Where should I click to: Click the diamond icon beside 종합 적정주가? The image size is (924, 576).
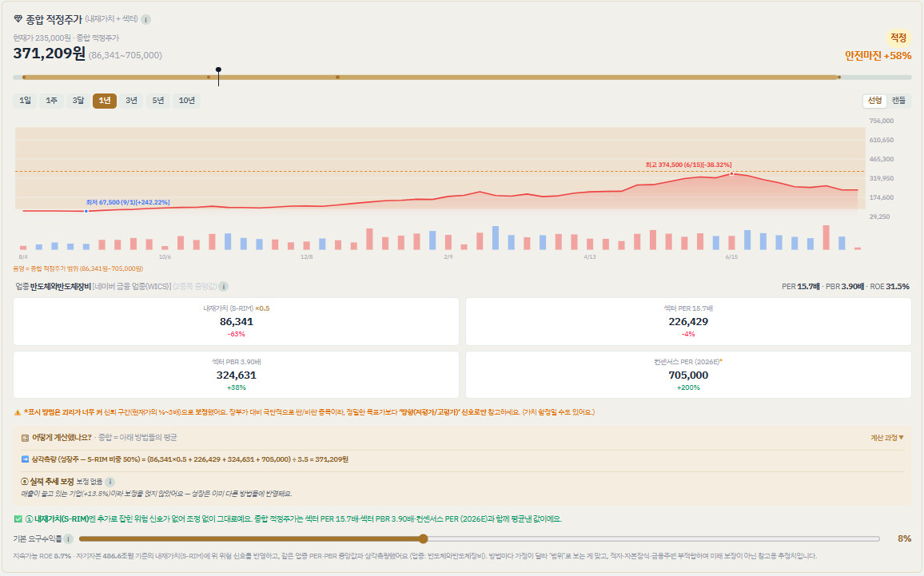click(x=18, y=19)
